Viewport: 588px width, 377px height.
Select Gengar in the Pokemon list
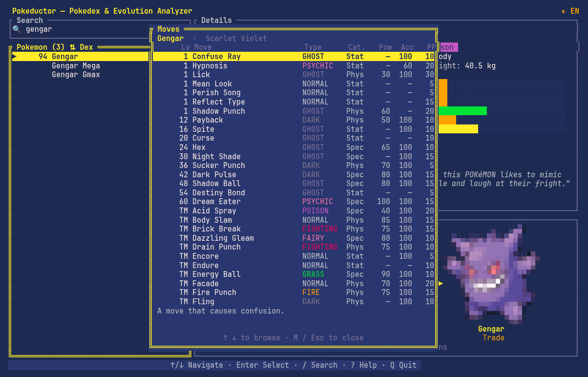point(81,57)
